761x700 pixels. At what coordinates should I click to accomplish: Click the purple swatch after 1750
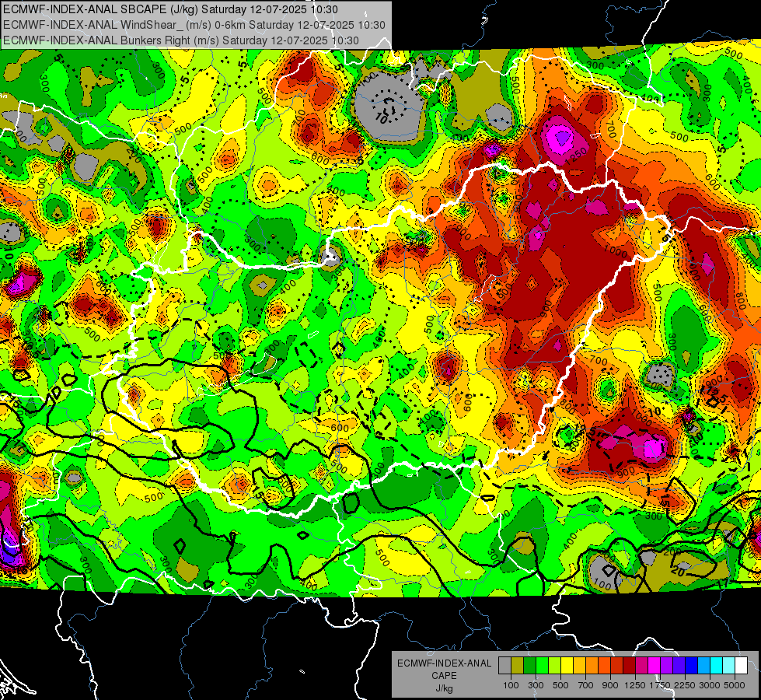(x=666, y=665)
